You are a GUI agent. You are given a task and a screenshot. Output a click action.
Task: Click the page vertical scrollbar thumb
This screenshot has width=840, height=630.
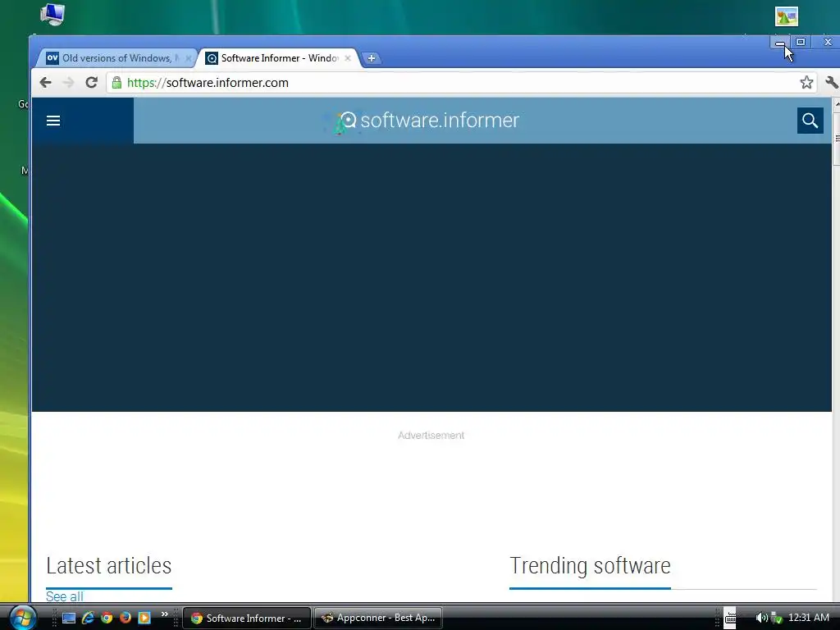(x=836, y=139)
